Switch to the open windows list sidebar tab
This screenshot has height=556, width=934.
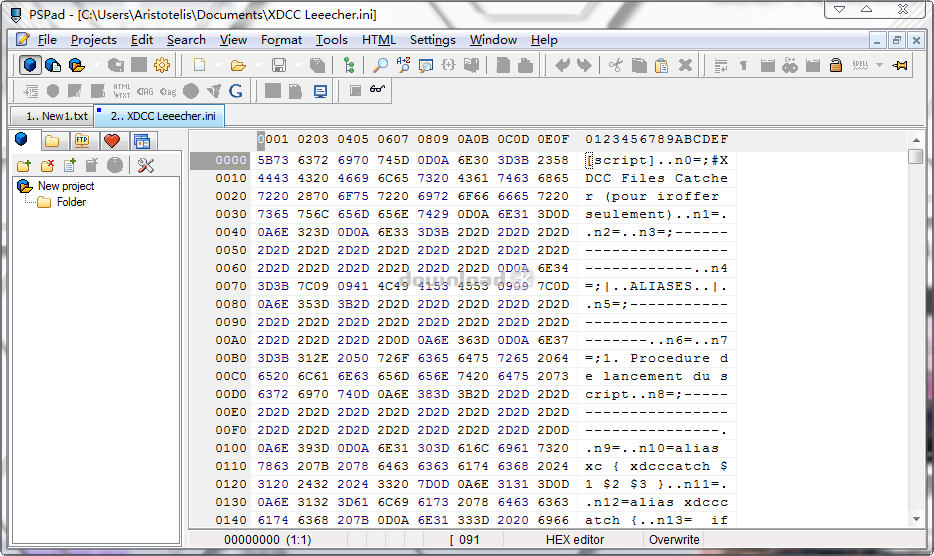pyautogui.click(x=142, y=141)
